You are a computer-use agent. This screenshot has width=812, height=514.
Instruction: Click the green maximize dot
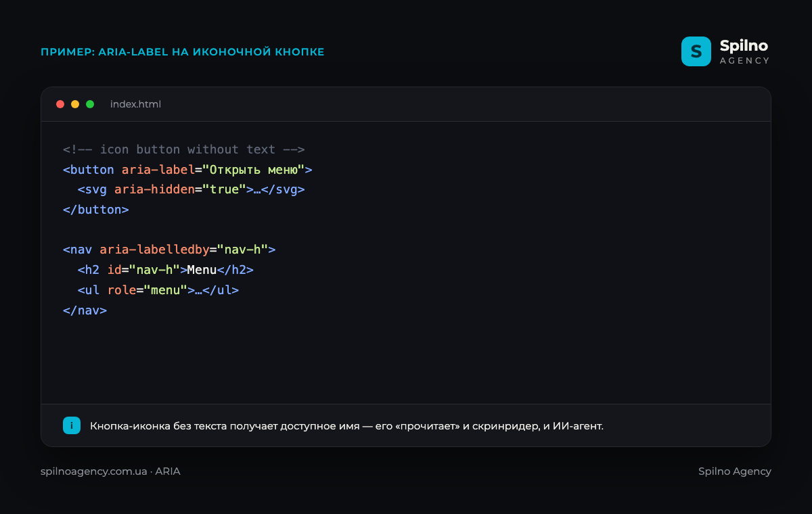(x=90, y=104)
